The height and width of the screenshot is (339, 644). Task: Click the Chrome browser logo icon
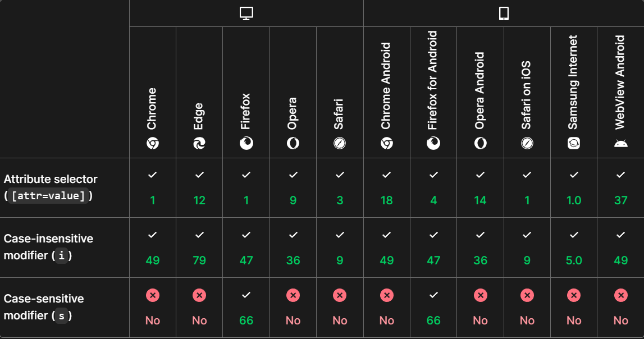point(152,144)
